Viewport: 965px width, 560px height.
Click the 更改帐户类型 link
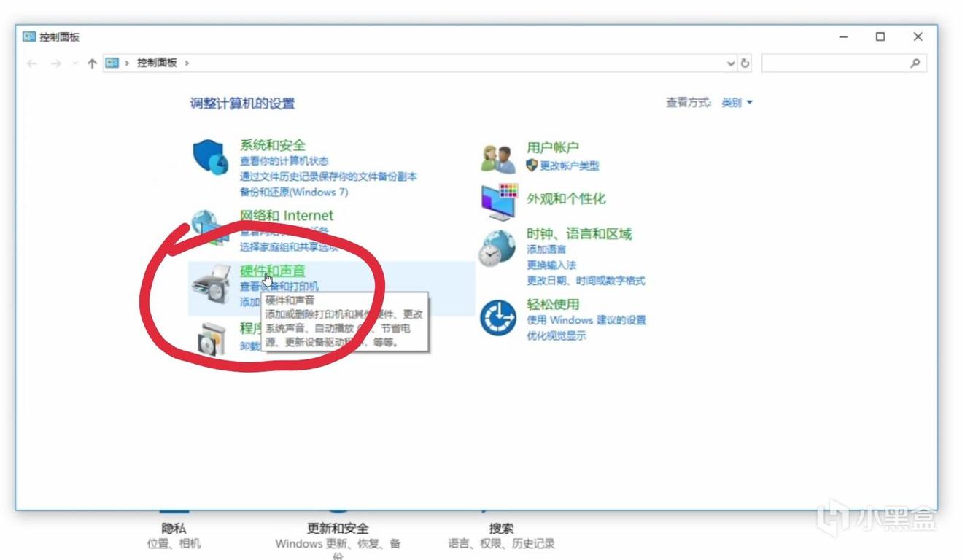click(x=569, y=166)
